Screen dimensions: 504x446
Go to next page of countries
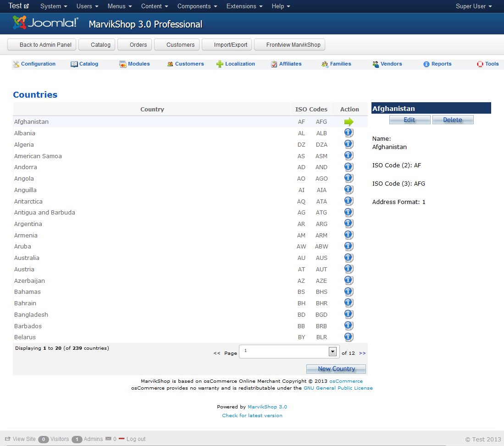[x=362, y=353]
